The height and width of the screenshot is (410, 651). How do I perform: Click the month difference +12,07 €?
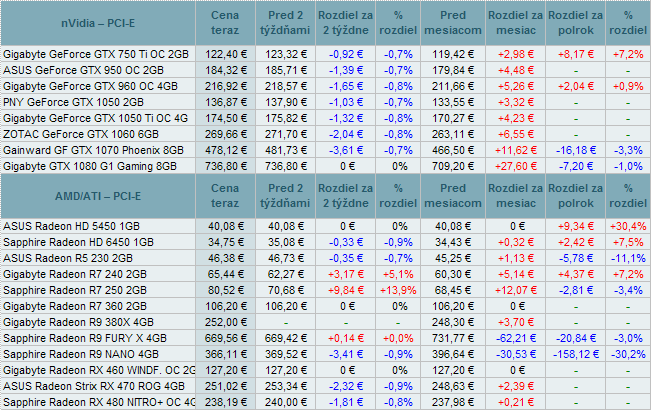click(x=516, y=290)
